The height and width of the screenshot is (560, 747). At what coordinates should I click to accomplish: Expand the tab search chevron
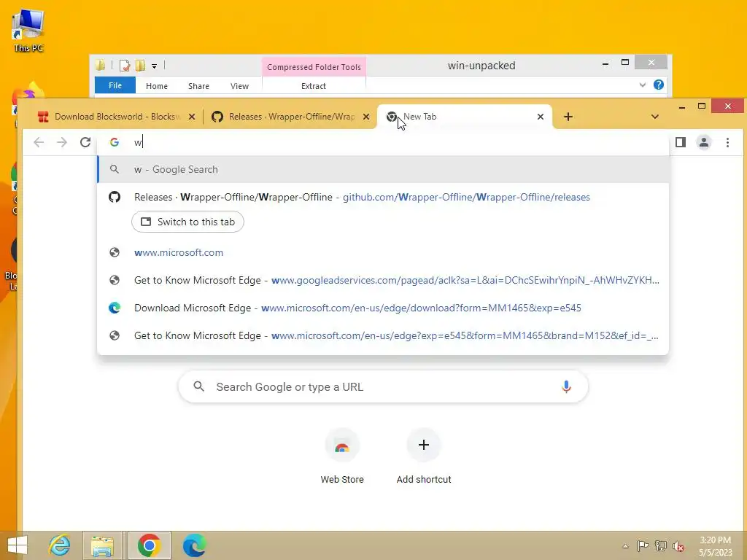[x=655, y=117]
